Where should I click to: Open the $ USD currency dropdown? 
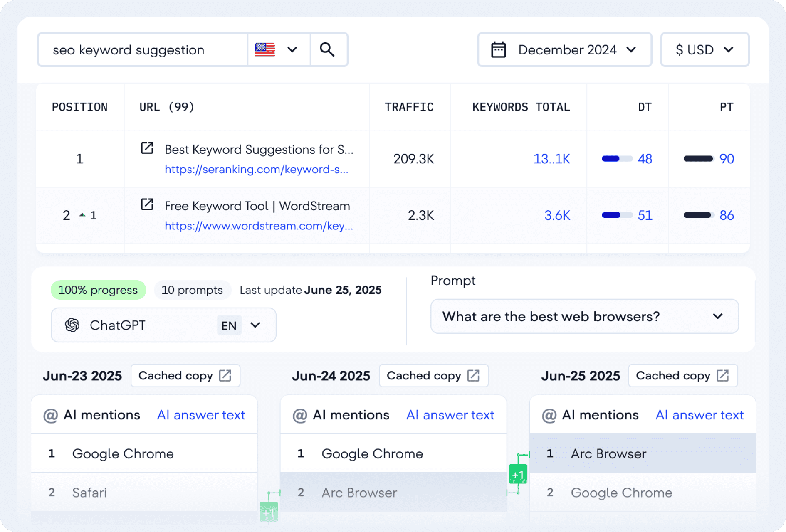(x=705, y=49)
